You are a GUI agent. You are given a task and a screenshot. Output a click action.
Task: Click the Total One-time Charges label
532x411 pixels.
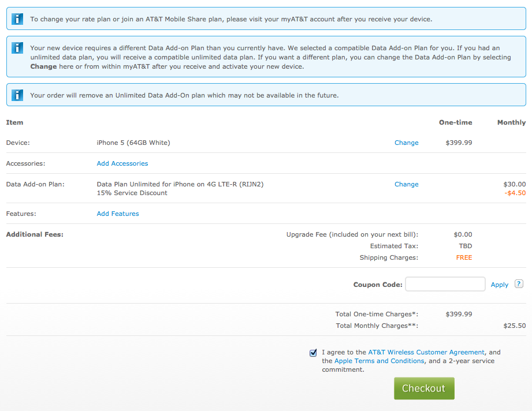[x=377, y=314]
